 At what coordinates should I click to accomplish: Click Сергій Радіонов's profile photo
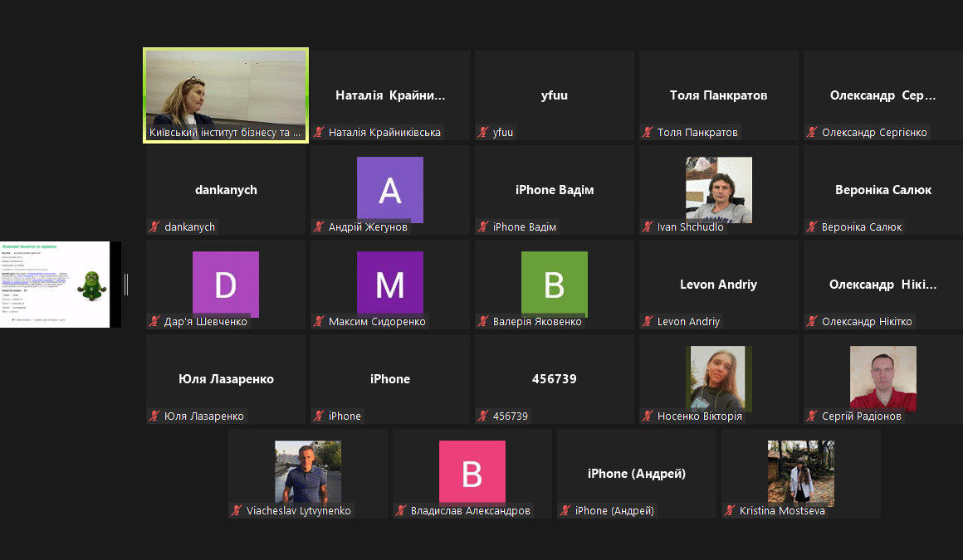882,378
